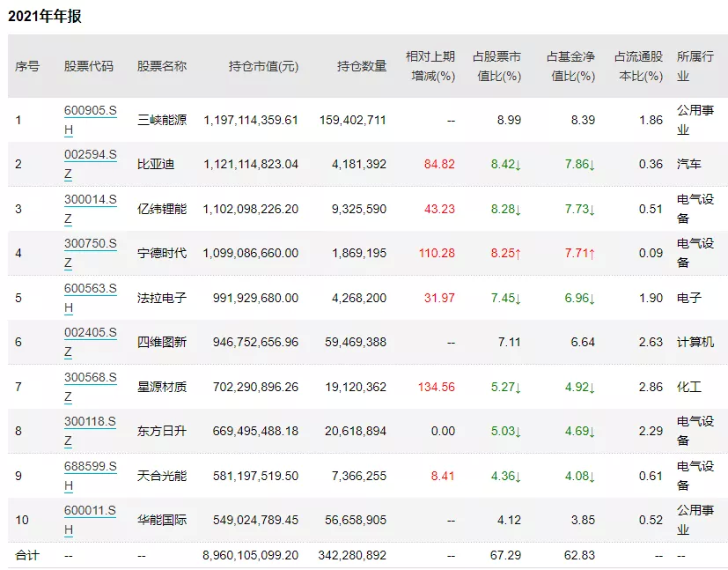Click the 2021年年报 heading
728x570 pixels.
click(x=45, y=16)
